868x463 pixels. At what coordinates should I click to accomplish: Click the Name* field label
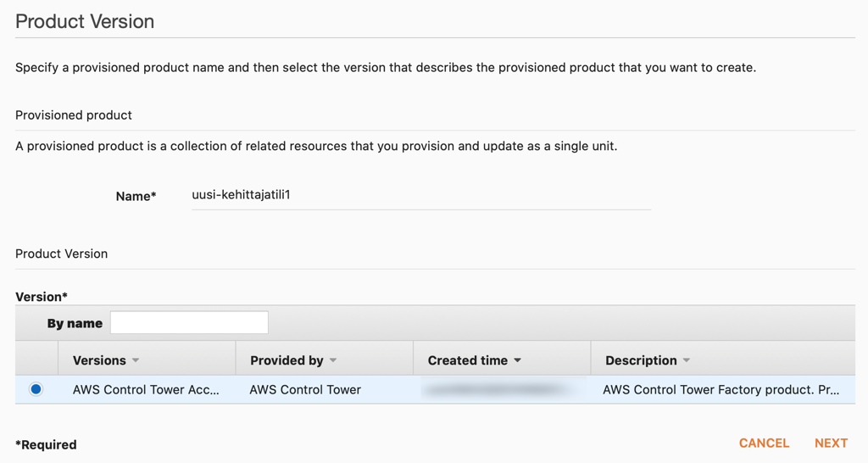tap(136, 196)
